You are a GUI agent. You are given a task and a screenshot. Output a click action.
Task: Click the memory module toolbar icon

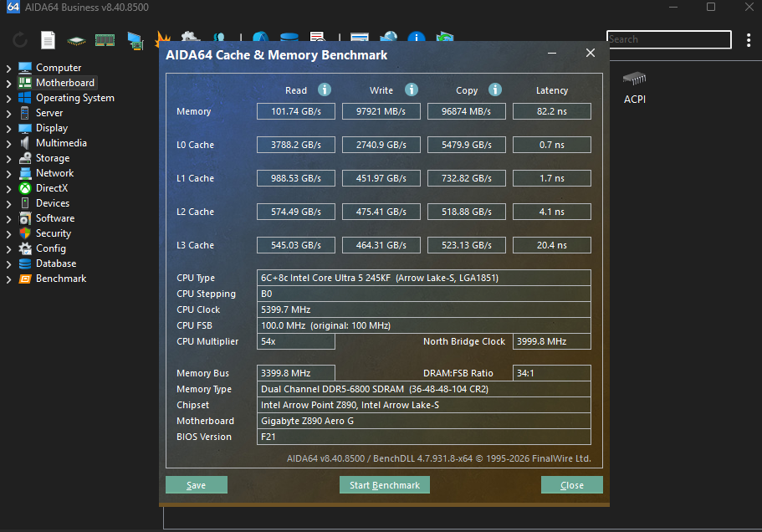105,40
